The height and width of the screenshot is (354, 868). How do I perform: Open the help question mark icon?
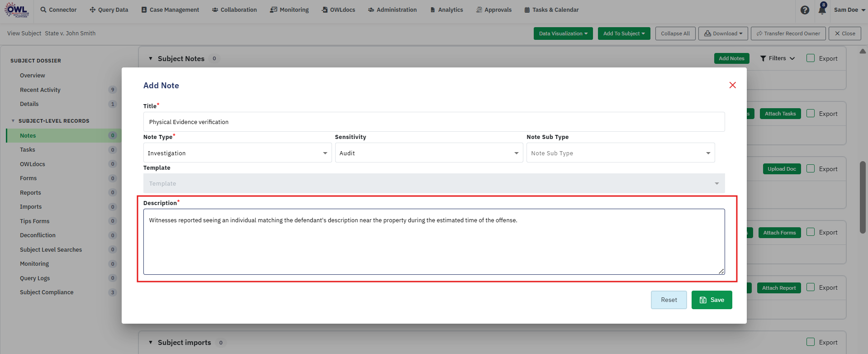tap(805, 10)
